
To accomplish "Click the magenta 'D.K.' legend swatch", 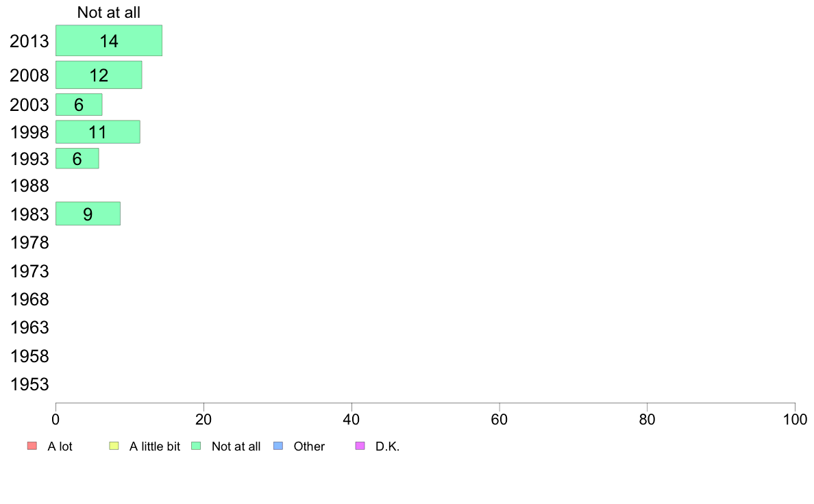I will pos(360,446).
